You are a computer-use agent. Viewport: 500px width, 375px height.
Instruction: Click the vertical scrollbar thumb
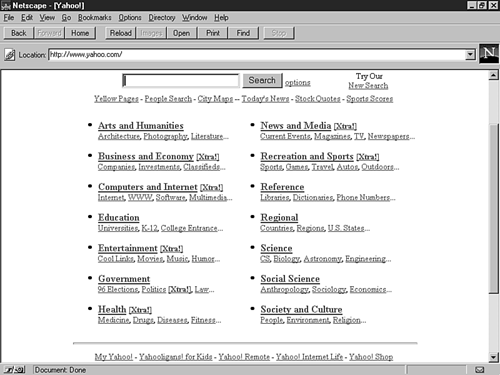(x=494, y=208)
